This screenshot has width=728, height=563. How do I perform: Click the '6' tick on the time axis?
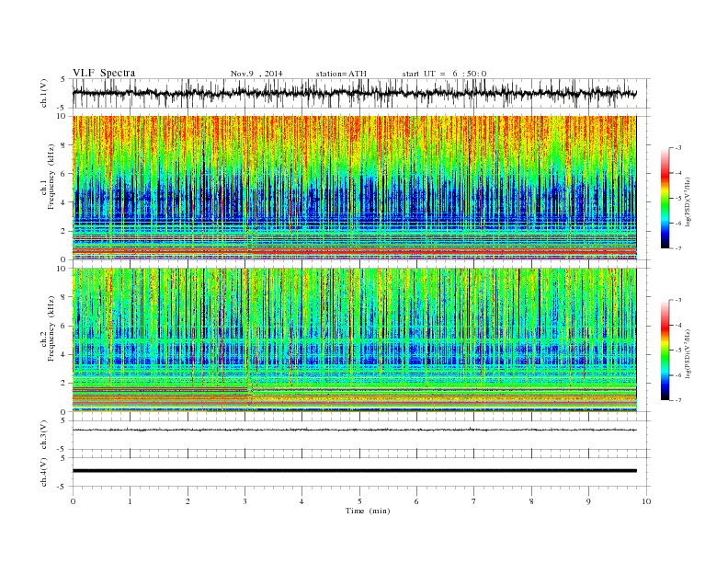coord(416,501)
